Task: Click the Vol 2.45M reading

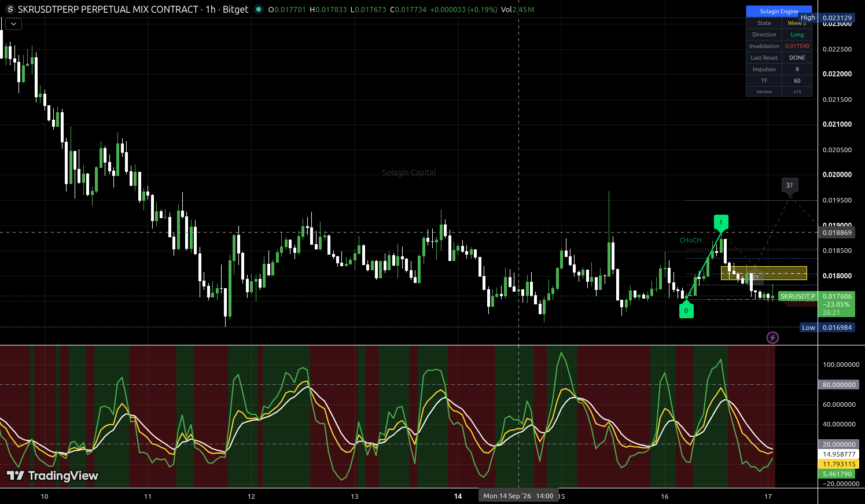Action: 518,9
